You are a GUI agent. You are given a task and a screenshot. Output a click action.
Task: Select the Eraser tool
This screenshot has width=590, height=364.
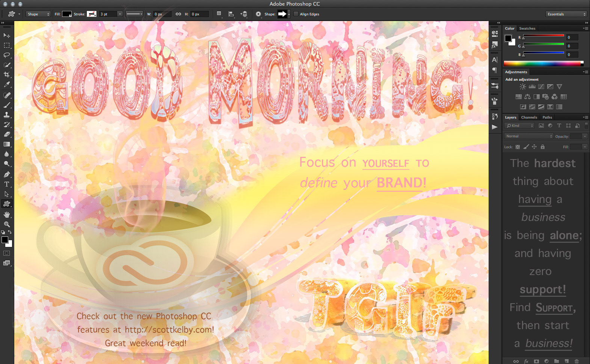pos(7,134)
